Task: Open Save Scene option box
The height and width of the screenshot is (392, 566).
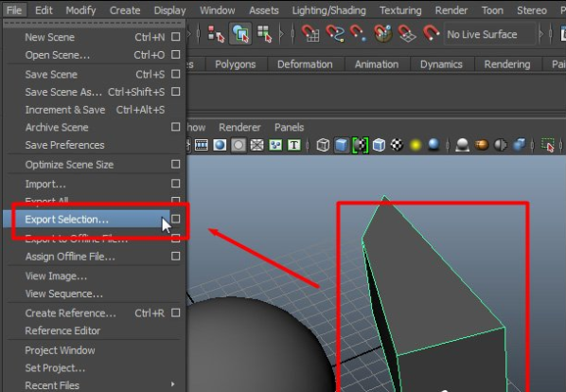Action: tap(175, 74)
